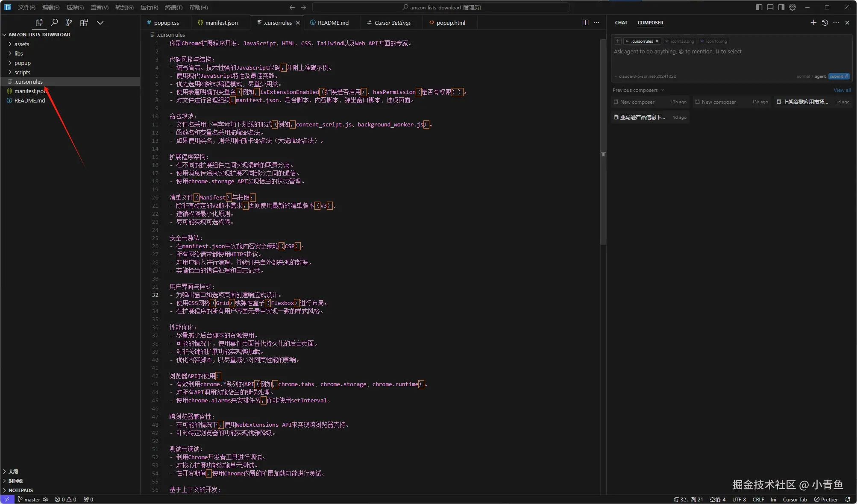Open the Source Control view icon
The height and width of the screenshot is (504, 857).
pos(69,23)
